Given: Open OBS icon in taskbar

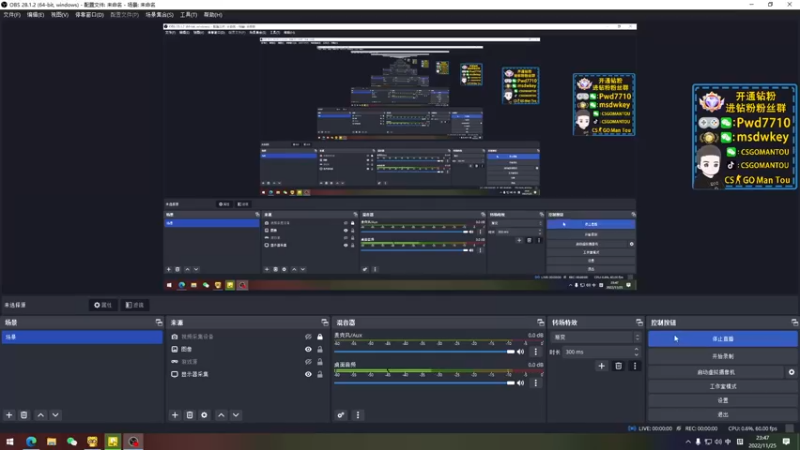Looking at the screenshot, I should 133,441.
